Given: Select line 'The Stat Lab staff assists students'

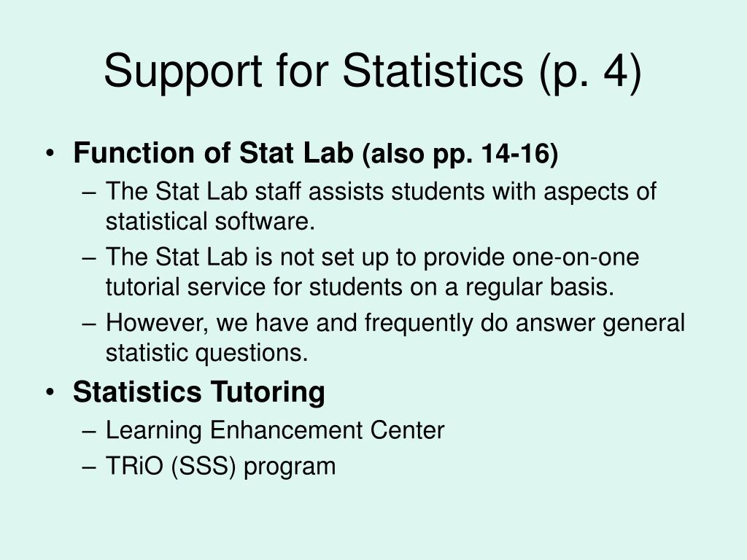Looking at the screenshot, I should tap(381, 192).
